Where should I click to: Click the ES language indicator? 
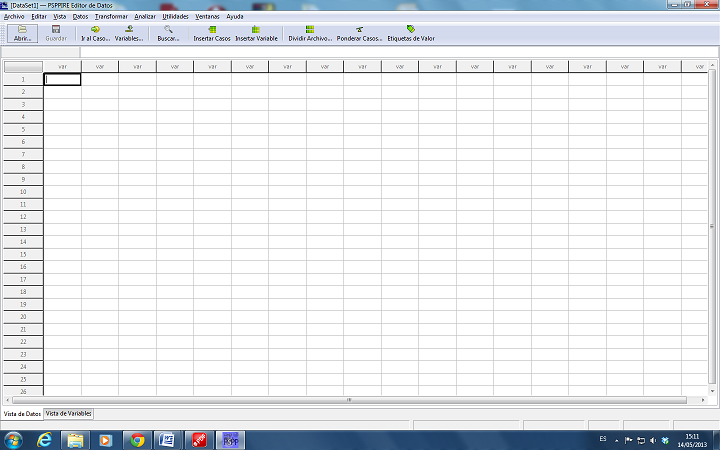[x=603, y=439]
